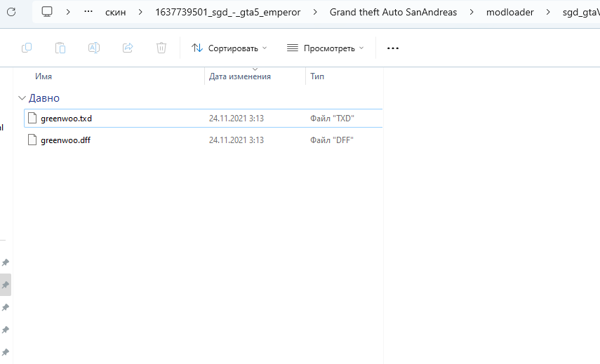
Task: Open the 1637739501_sgd_-_gta5_emperor breadcrumb folder
Action: pos(227,12)
